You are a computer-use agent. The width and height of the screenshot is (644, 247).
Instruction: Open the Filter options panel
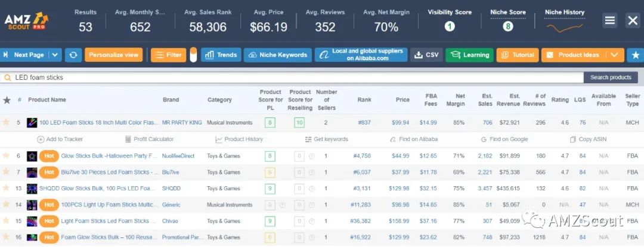click(x=168, y=55)
